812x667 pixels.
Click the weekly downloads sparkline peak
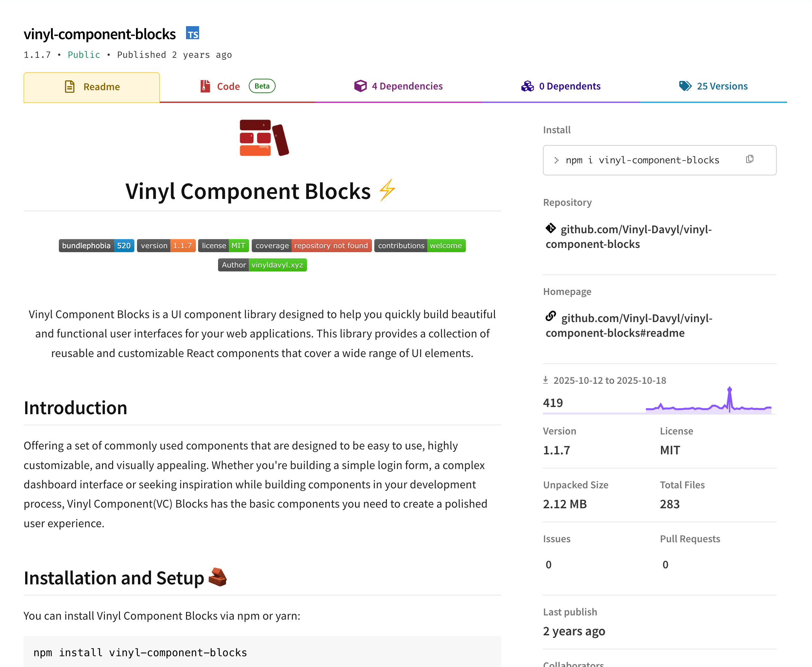[x=729, y=390]
